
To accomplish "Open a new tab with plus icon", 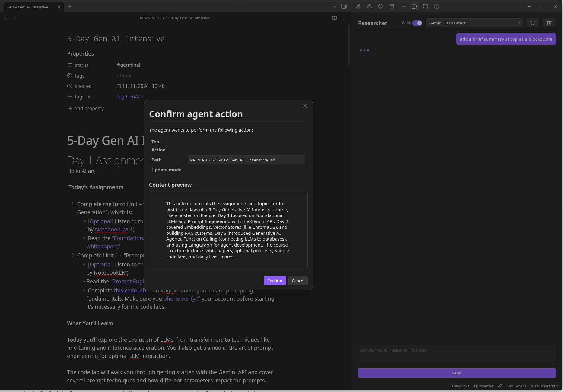I will coord(70,7).
